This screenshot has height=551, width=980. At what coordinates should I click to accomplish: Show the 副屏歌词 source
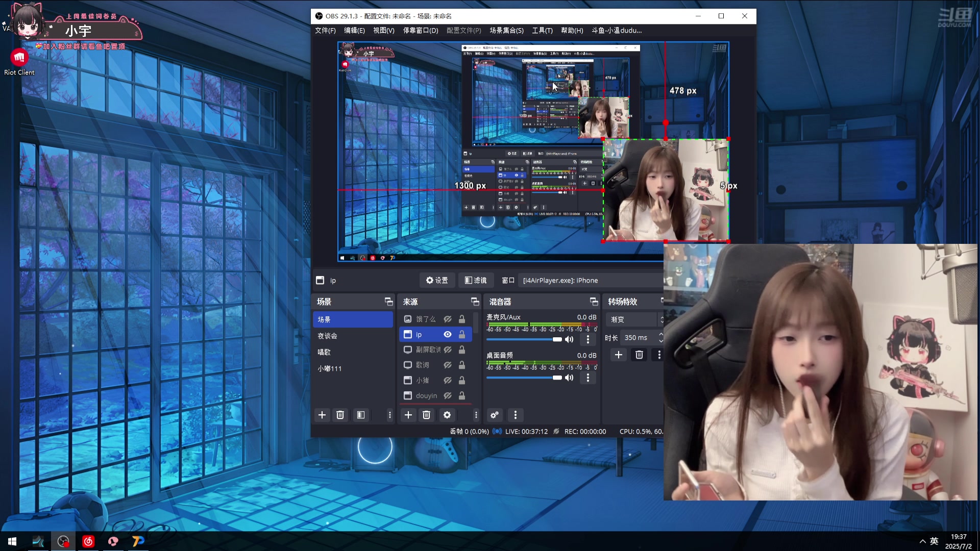click(x=448, y=349)
